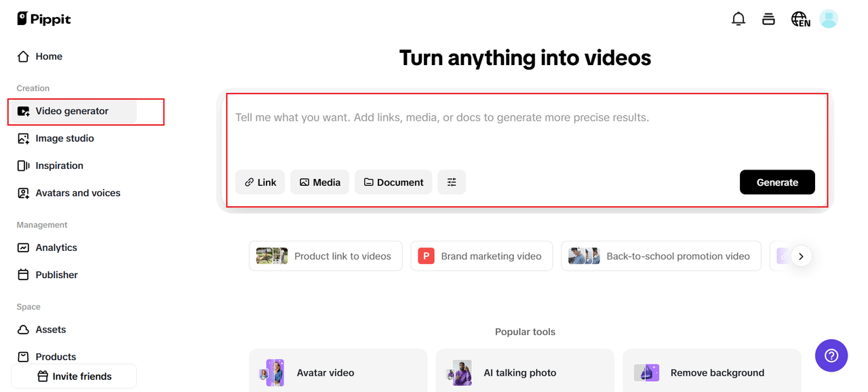This screenshot has width=868, height=392.
Task: Open Assets under Space
Action: tap(51, 330)
